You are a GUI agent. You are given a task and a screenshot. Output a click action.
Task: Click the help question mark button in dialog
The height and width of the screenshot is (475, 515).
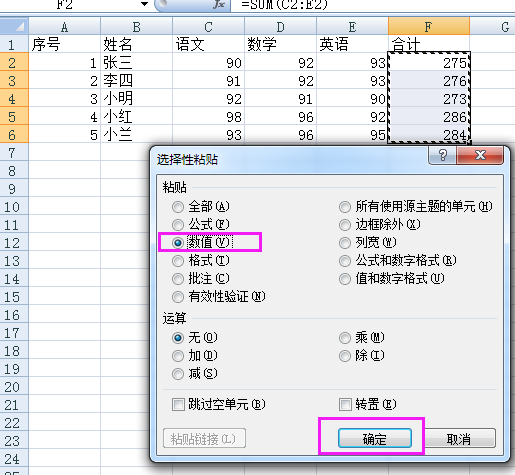pos(443,155)
